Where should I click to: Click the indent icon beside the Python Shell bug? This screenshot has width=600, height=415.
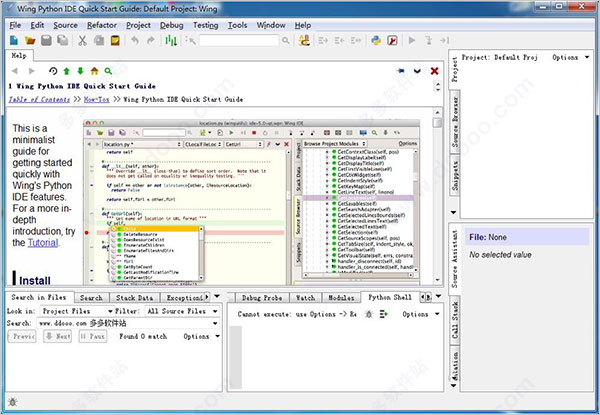pos(383,314)
